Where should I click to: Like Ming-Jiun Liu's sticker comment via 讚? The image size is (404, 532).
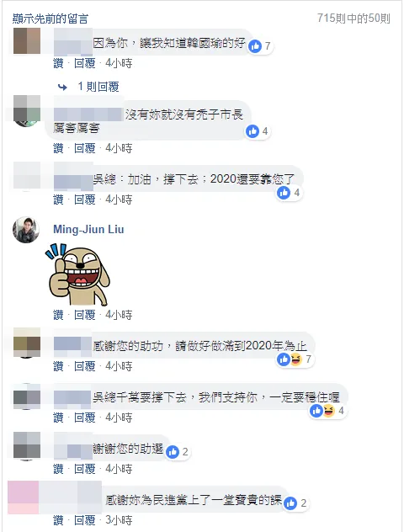tap(58, 315)
